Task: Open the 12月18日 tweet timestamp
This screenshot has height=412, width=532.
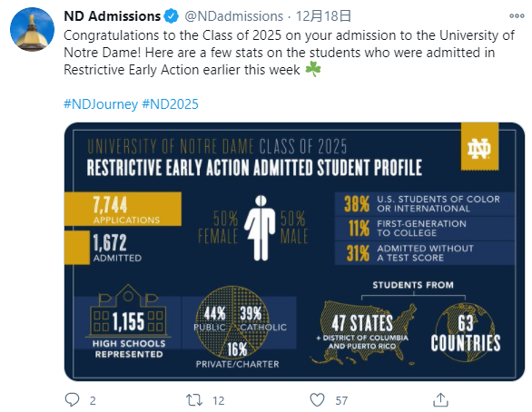Action: point(323,16)
